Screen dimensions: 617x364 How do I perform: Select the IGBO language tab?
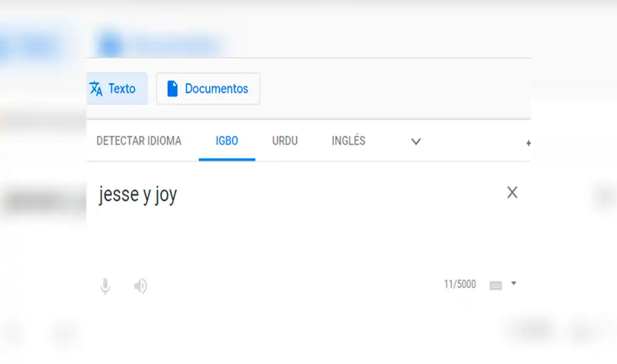point(226,141)
